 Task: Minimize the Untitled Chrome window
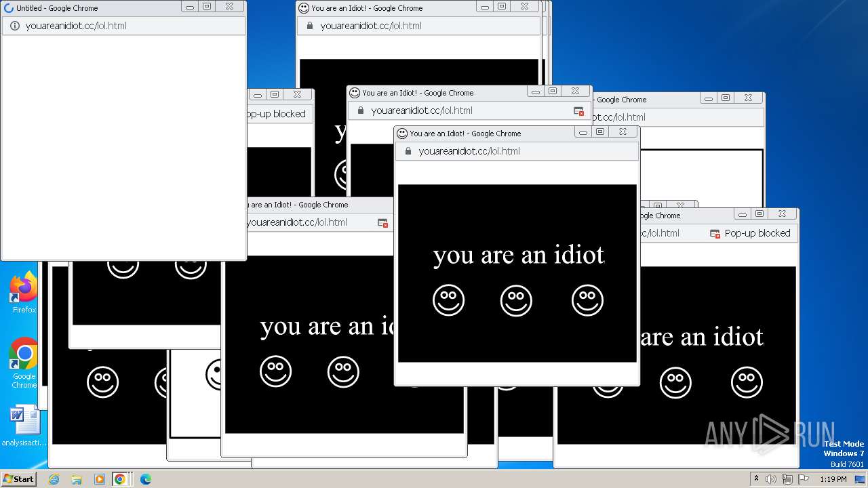(190, 6)
